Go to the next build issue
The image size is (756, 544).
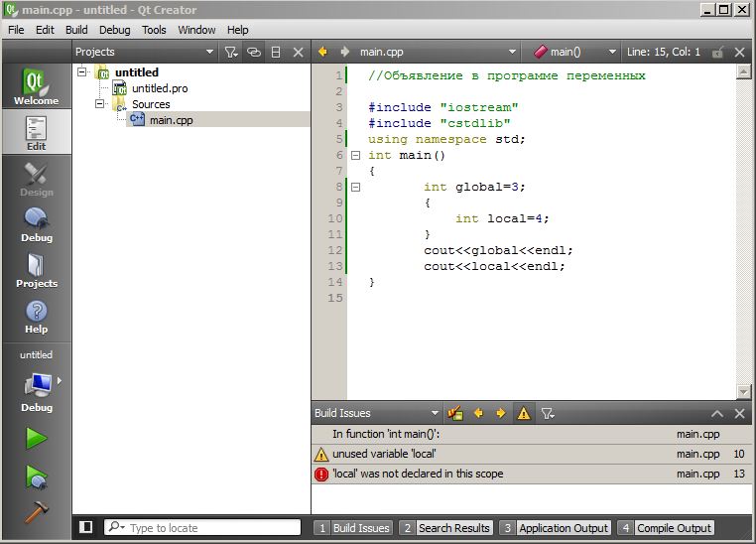(500, 413)
